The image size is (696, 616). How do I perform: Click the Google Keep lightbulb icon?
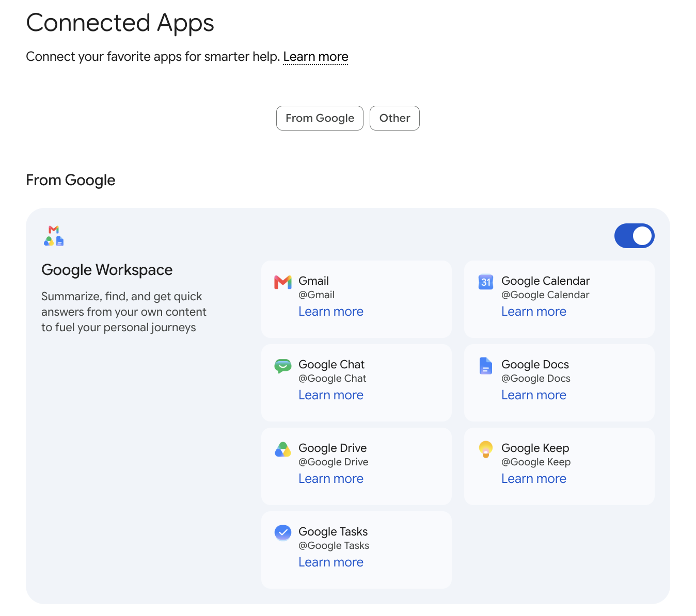(486, 449)
